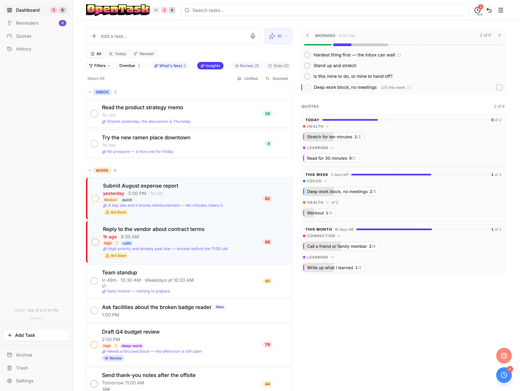Click the Today quotas progress bar
This screenshot has height=391, width=520.
pos(405,120)
